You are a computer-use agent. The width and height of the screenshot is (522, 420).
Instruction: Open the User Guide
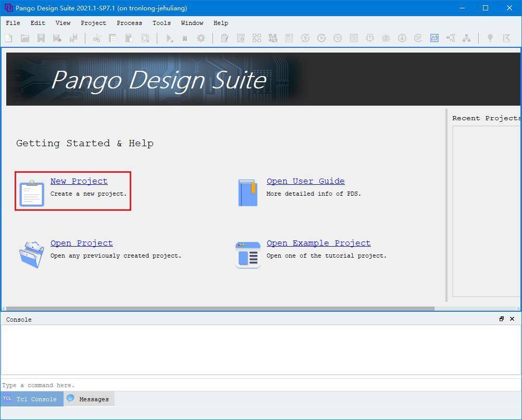click(305, 181)
